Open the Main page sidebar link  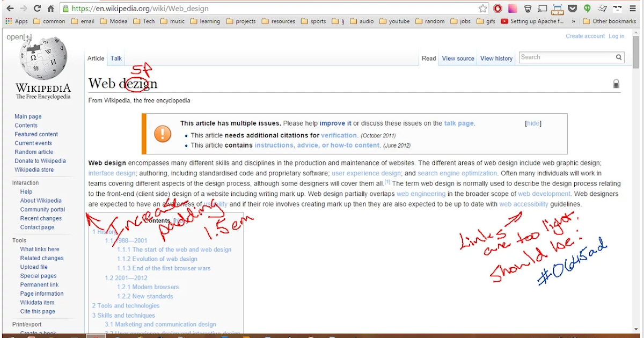tap(28, 116)
